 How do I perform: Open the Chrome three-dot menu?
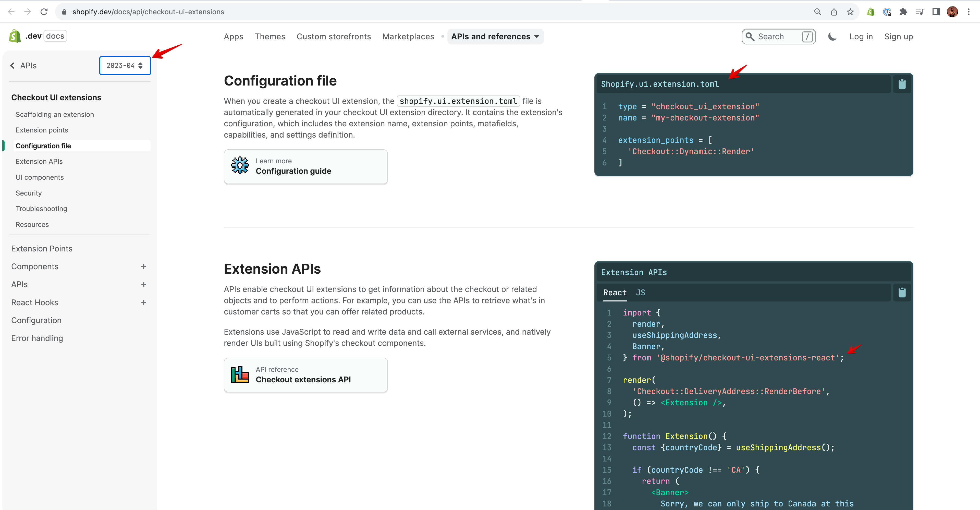tap(969, 12)
